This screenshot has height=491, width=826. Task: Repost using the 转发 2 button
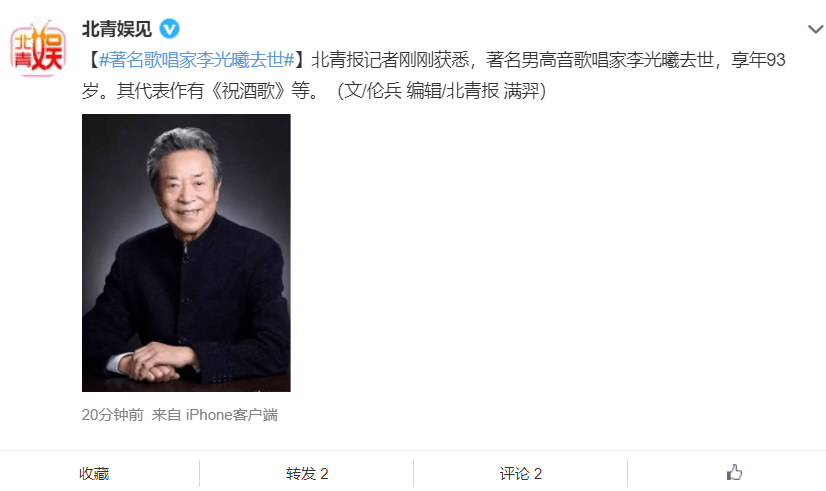pos(307,474)
